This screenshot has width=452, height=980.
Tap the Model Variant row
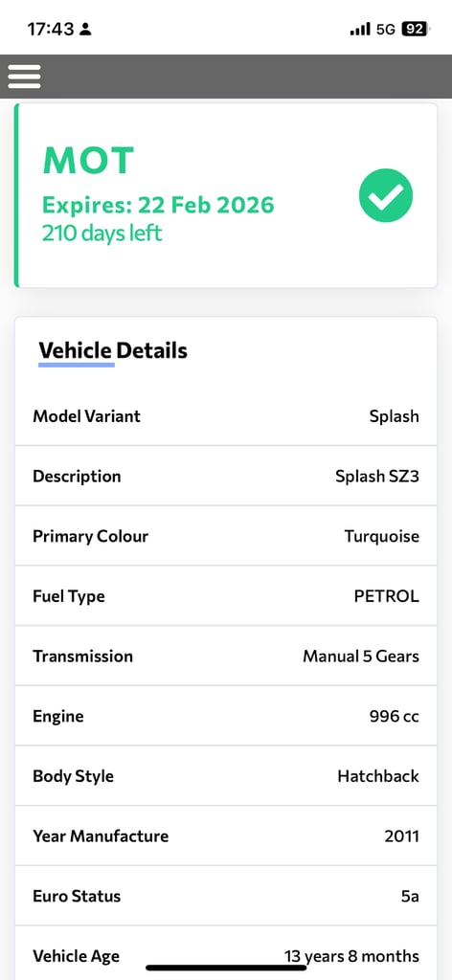(x=226, y=416)
